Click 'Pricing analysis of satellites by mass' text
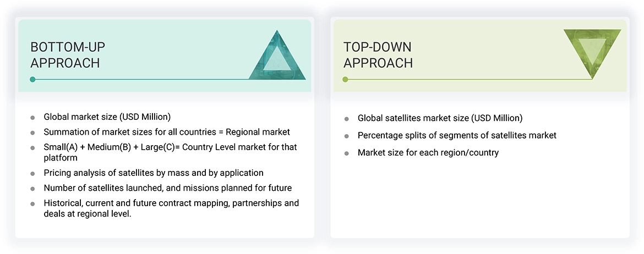 click(x=154, y=173)
